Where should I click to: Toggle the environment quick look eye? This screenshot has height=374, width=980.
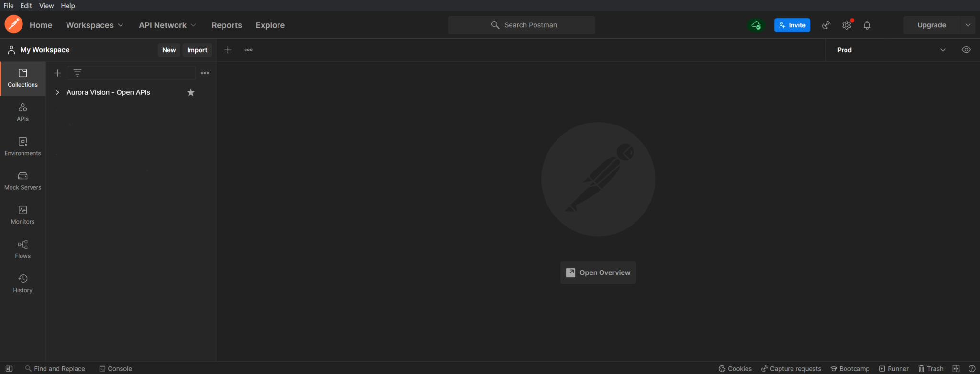tap(966, 50)
